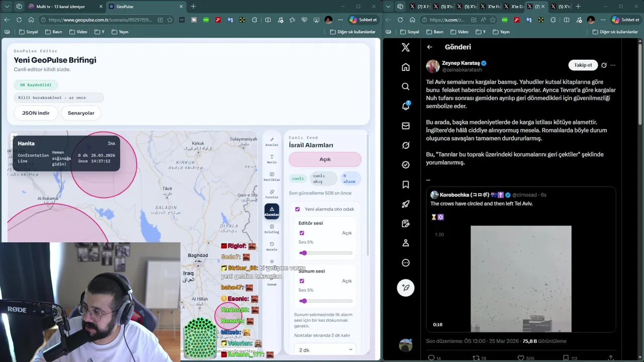644x362 pixels.
Task: Click the X logo in sidebar
Action: pyautogui.click(x=406, y=47)
